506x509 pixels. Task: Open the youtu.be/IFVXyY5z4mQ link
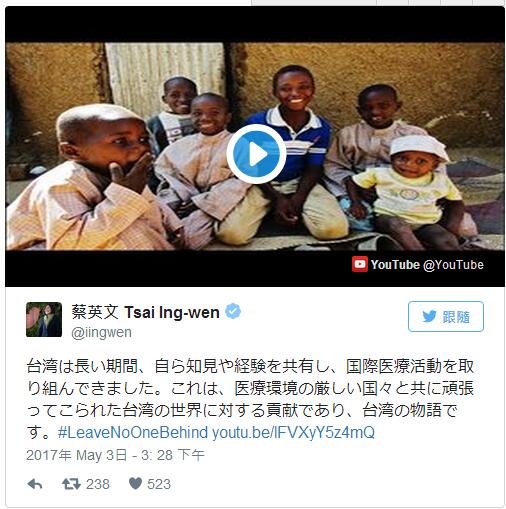coord(293,433)
